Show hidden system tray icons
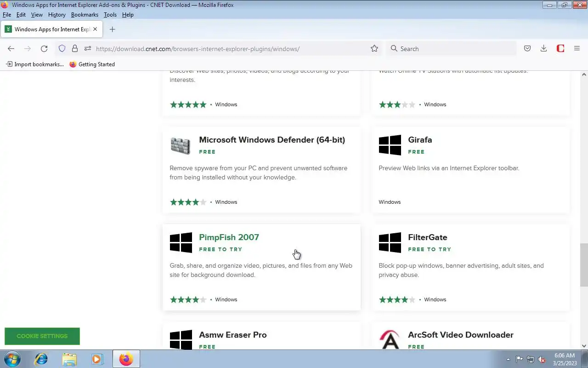 (508, 359)
